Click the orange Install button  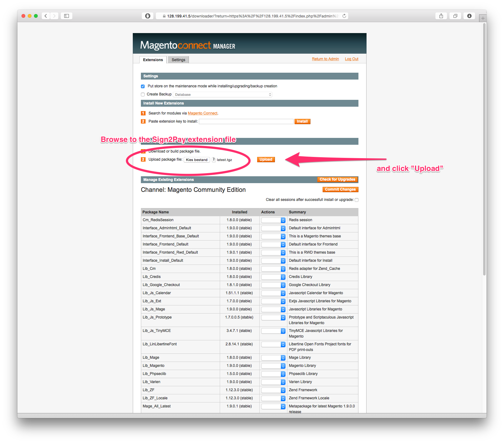click(x=302, y=121)
